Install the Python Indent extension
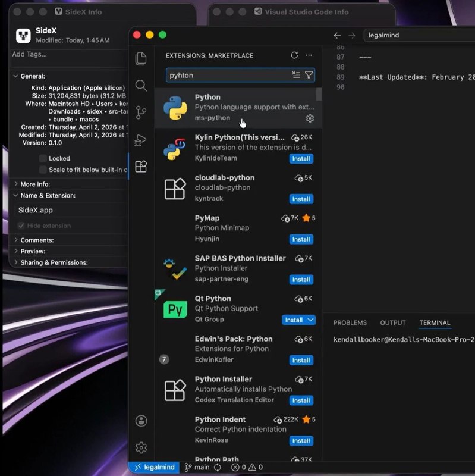Image resolution: width=475 pixels, height=476 pixels. point(301,441)
